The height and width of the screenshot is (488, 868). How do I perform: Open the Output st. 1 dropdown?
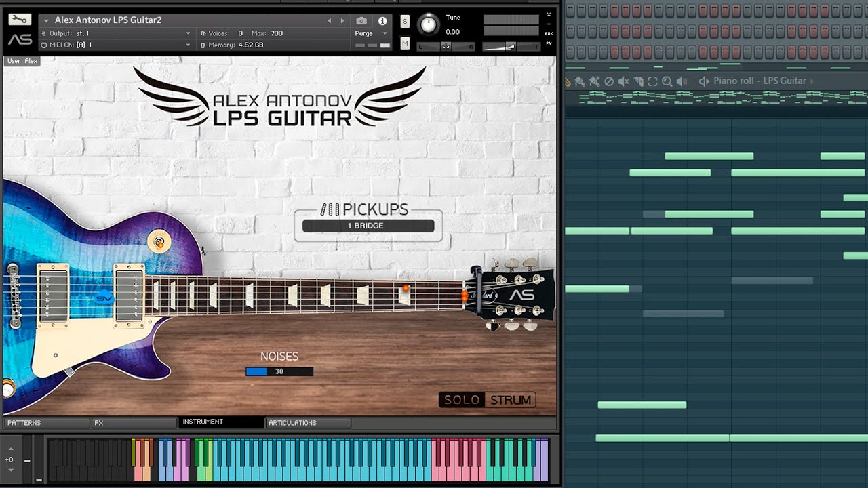116,33
